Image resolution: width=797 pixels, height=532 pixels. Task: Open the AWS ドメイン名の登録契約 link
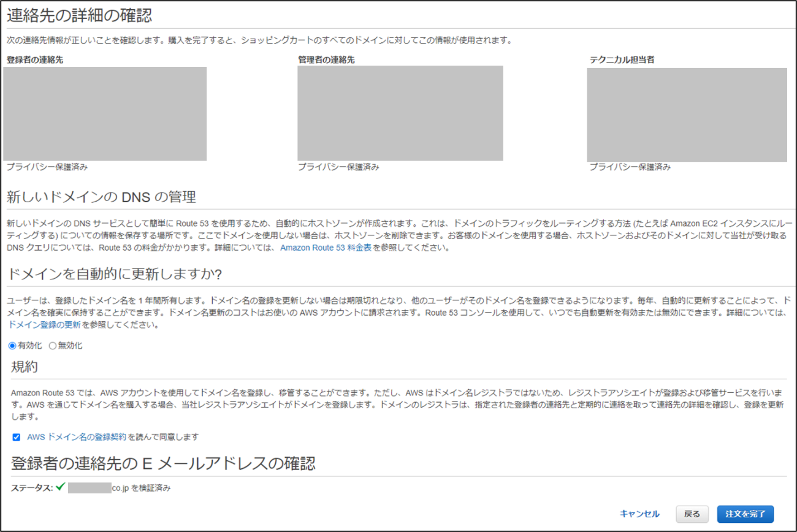[77, 437]
